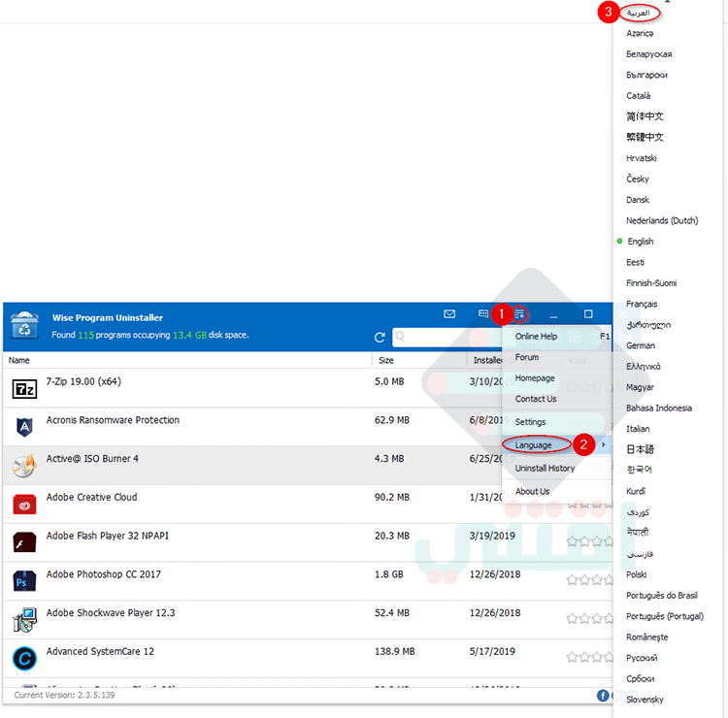
Task: Open the main menu icon in title bar
Action: tap(519, 314)
